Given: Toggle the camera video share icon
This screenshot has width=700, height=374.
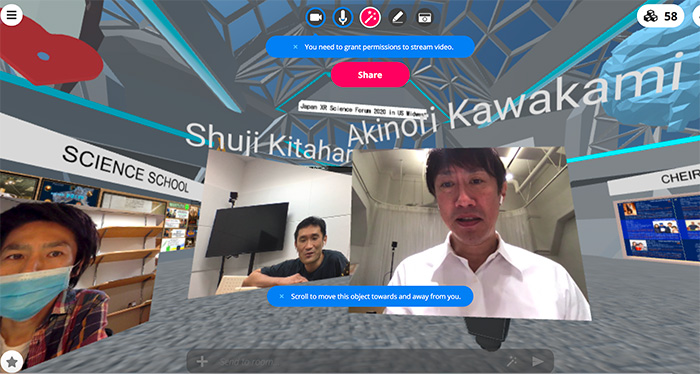Looking at the screenshot, I should click(x=316, y=17).
